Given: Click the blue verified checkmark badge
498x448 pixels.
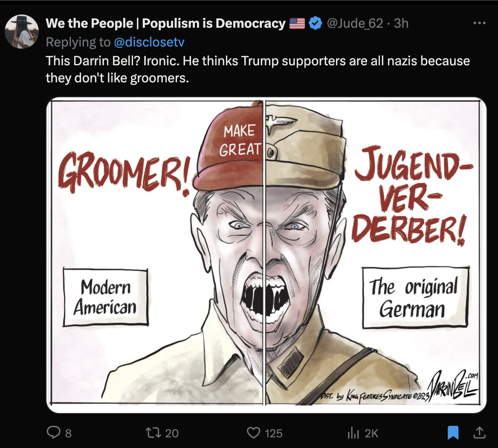Looking at the screenshot, I should click(316, 23).
